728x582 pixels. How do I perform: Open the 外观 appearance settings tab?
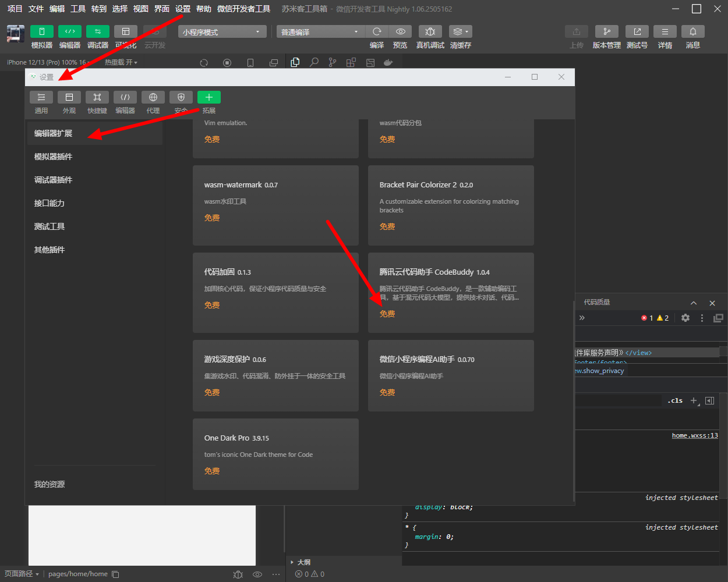click(69, 97)
